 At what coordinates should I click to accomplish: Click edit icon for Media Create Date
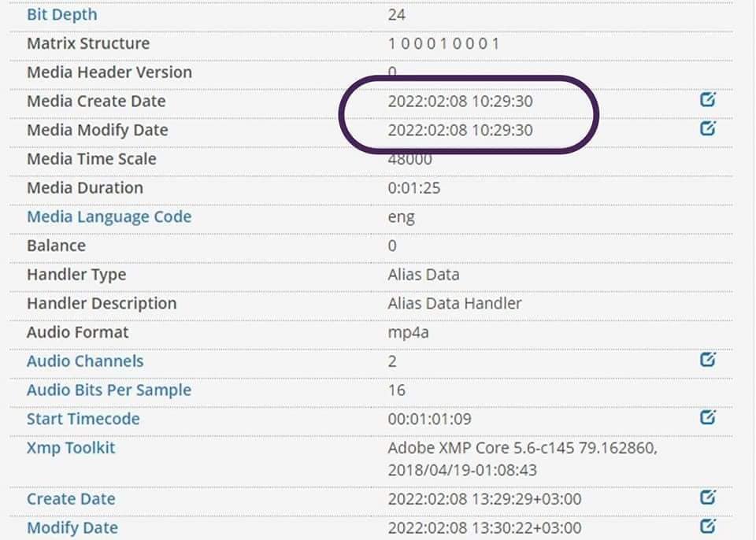[x=707, y=100]
